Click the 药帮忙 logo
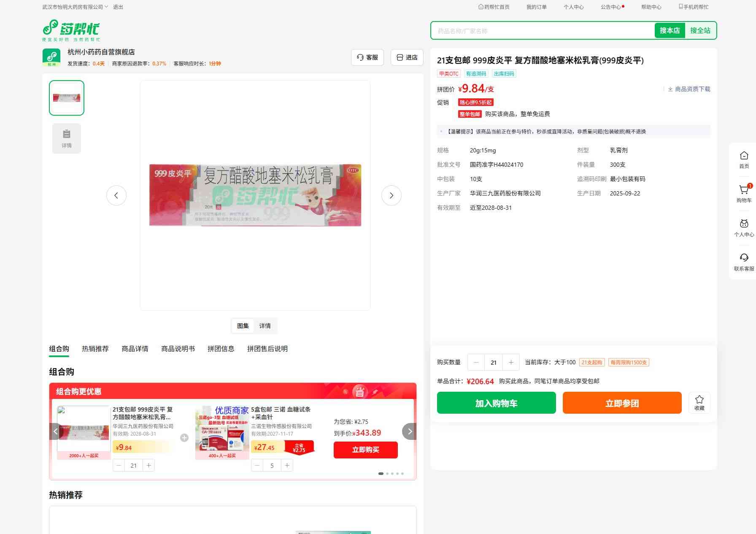The height and width of the screenshot is (534, 756). click(x=71, y=30)
